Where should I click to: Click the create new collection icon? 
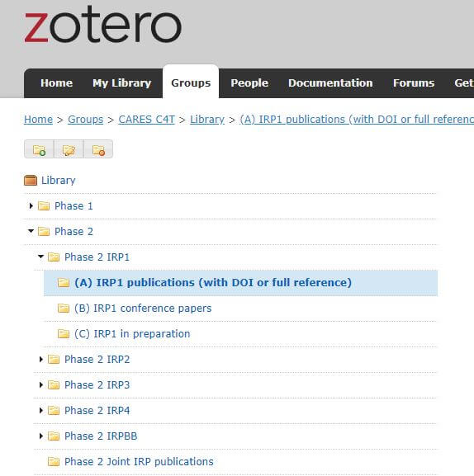(39, 149)
